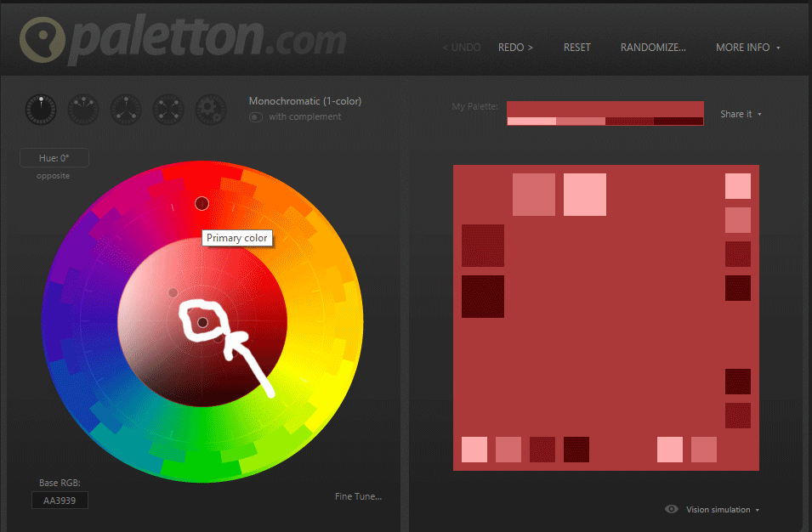Select the Adjacent colors scheme icon
812x532 pixels.
[x=82, y=110]
